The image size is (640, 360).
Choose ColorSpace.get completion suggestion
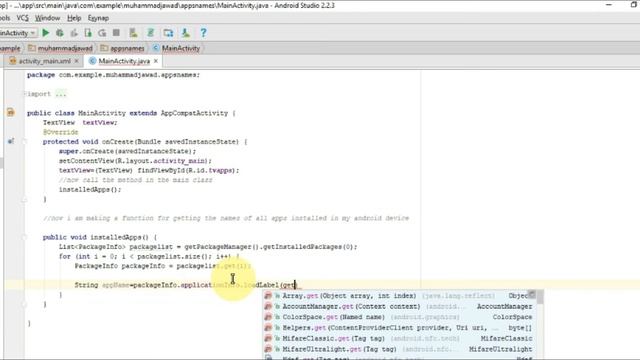400,317
